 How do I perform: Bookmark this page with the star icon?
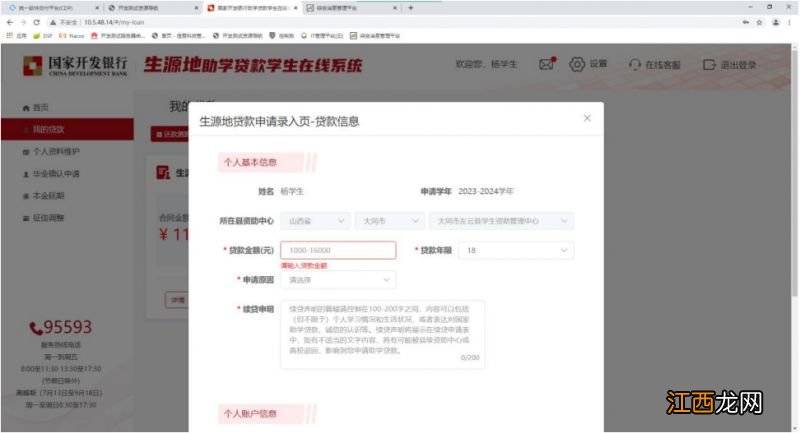click(759, 22)
